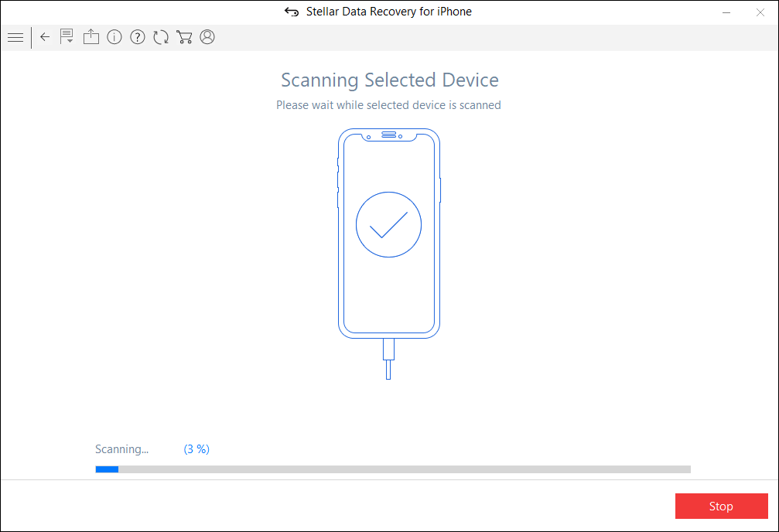Open the save scan flag dropdown icon
Viewport: 779px width, 532px height.
(x=67, y=37)
